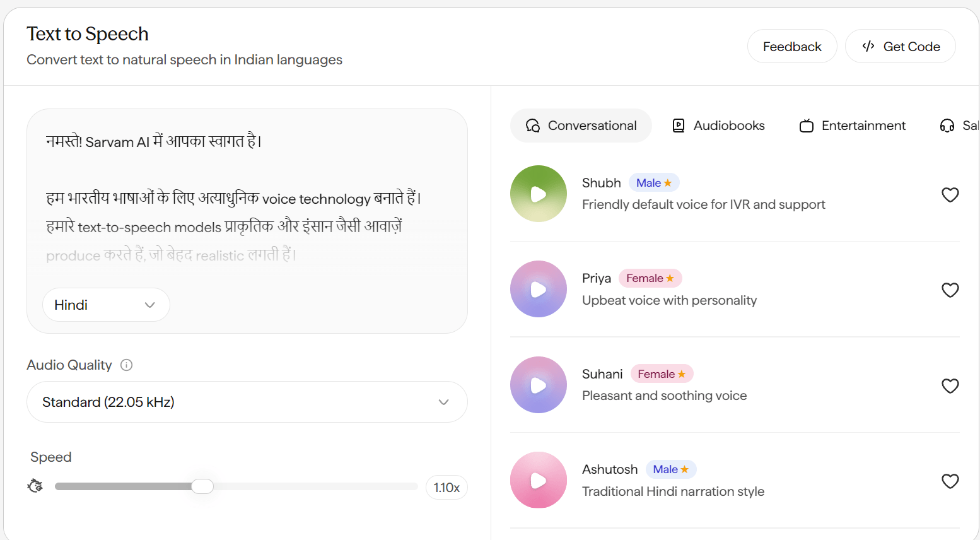980x540 pixels.
Task: Mark Suhani voice as favorite
Action: click(x=950, y=386)
